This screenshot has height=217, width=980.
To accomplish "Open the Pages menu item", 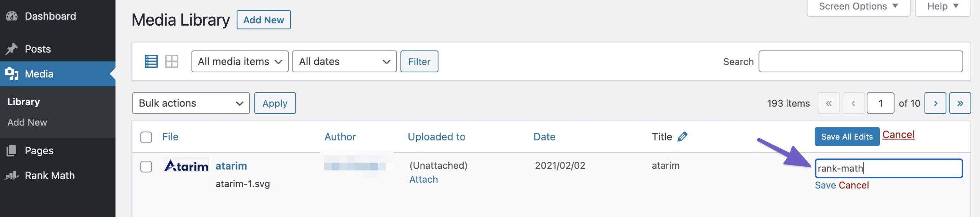I will pos(39,151).
